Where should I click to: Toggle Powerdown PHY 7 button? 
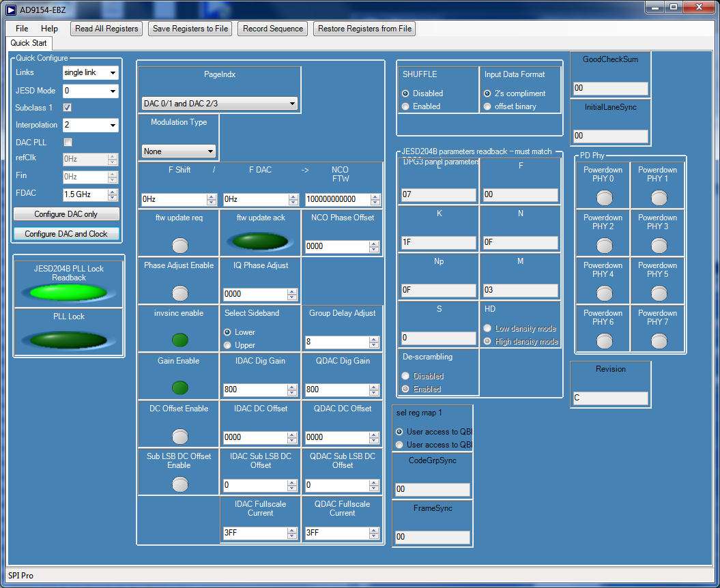(659, 341)
